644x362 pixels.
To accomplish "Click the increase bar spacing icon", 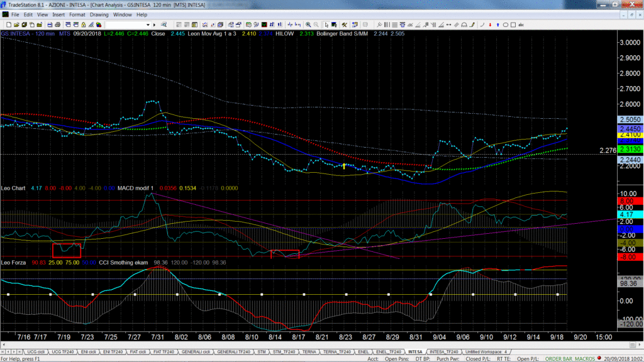I will [x=290, y=25].
